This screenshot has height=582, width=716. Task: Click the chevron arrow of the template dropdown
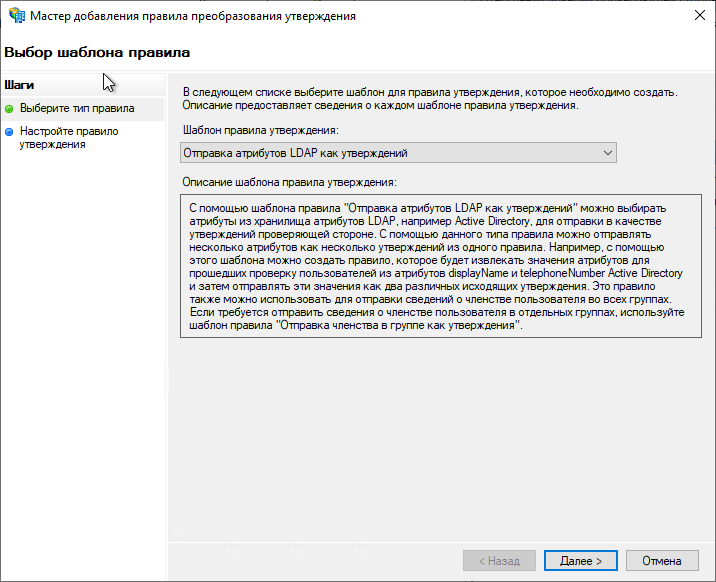pos(607,153)
